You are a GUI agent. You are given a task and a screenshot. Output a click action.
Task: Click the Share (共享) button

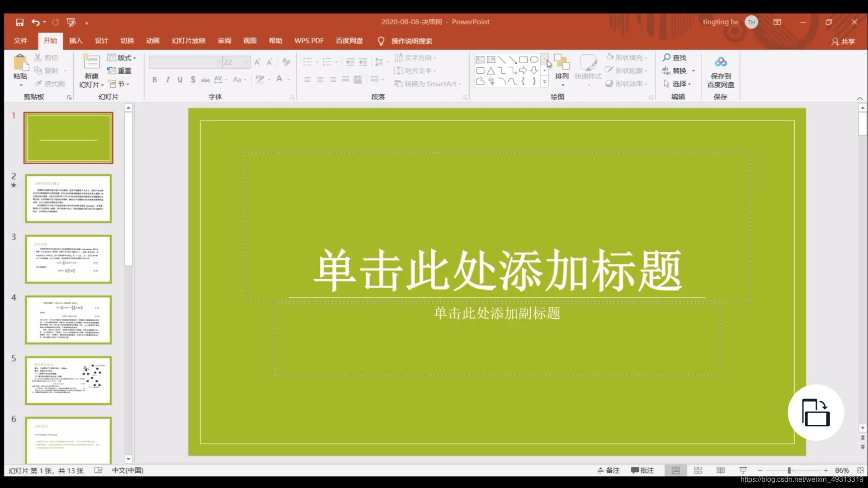843,41
